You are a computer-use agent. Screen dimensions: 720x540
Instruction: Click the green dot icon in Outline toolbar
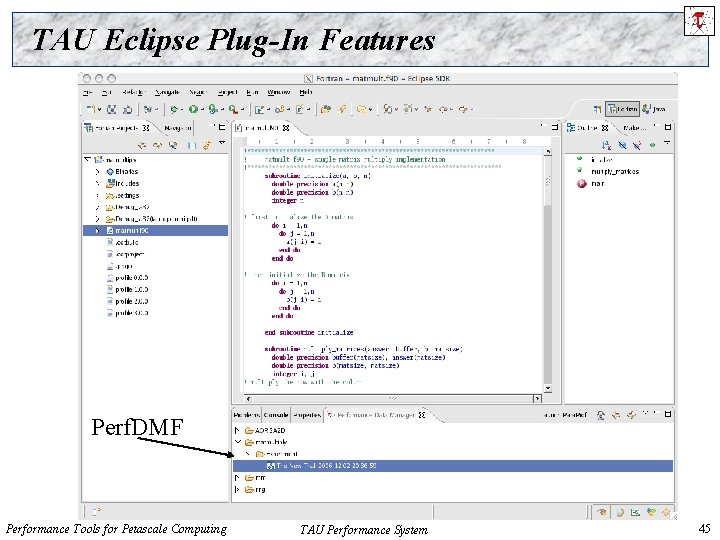[652, 145]
